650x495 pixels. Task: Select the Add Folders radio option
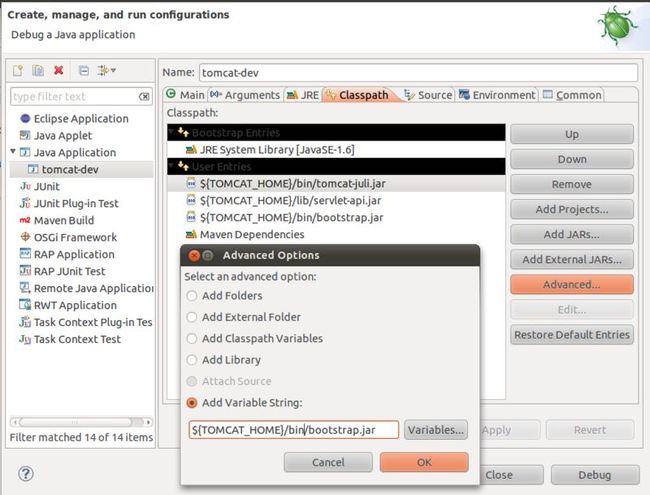[192, 296]
